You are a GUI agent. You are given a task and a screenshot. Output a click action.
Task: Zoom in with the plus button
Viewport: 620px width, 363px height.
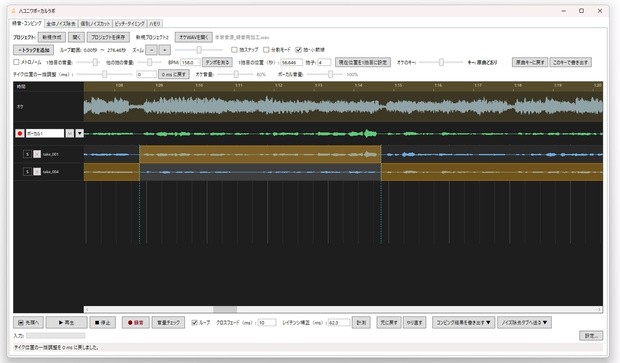[164, 50]
